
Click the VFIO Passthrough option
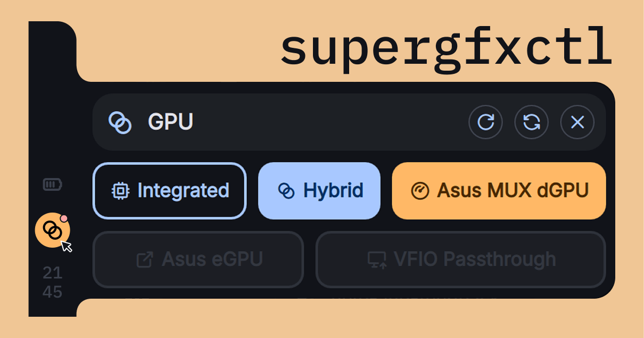tap(460, 259)
